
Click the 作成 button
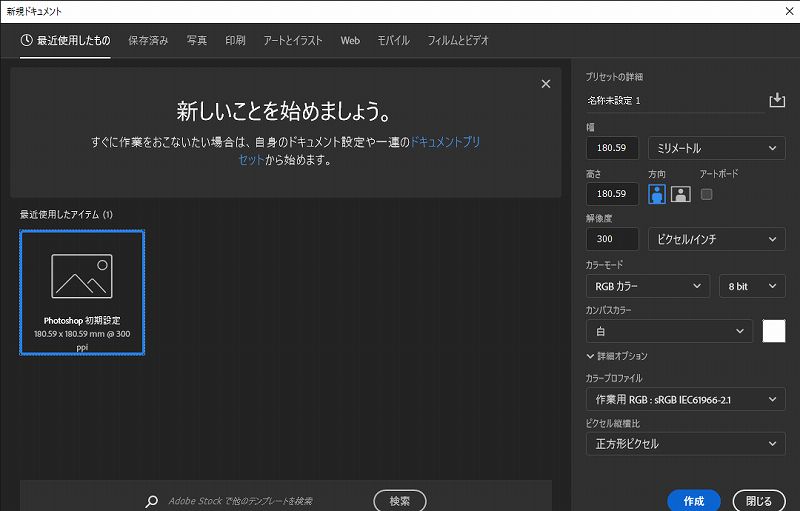pos(694,501)
